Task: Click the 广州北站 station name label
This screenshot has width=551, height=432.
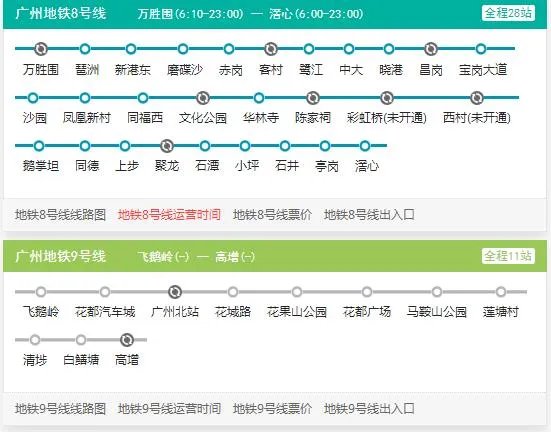Action: click(175, 312)
